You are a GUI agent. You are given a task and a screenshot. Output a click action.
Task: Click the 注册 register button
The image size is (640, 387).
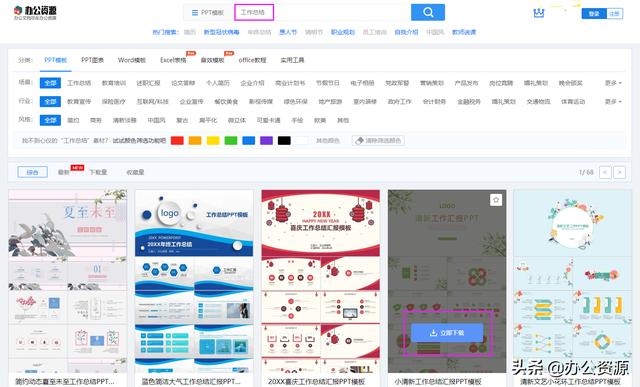[x=614, y=13]
